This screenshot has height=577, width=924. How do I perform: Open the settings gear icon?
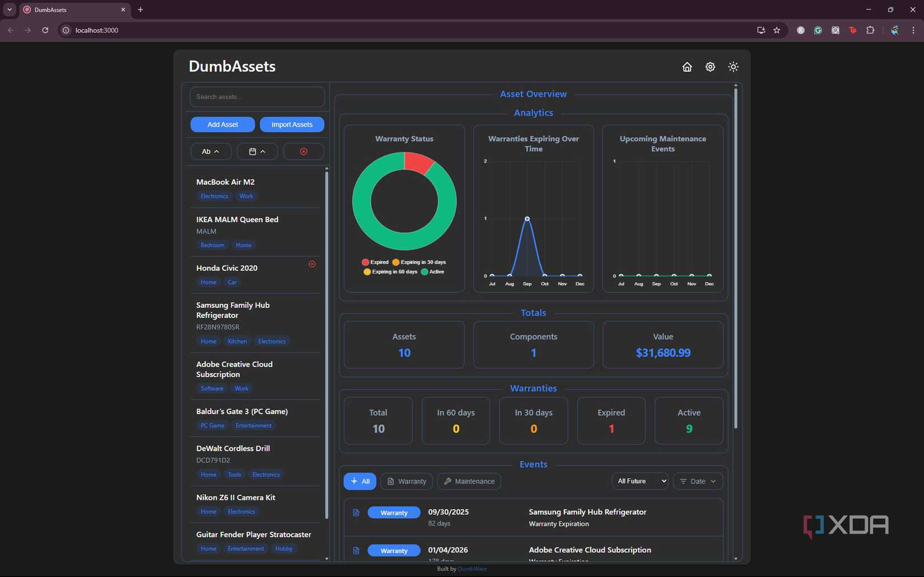(x=710, y=67)
